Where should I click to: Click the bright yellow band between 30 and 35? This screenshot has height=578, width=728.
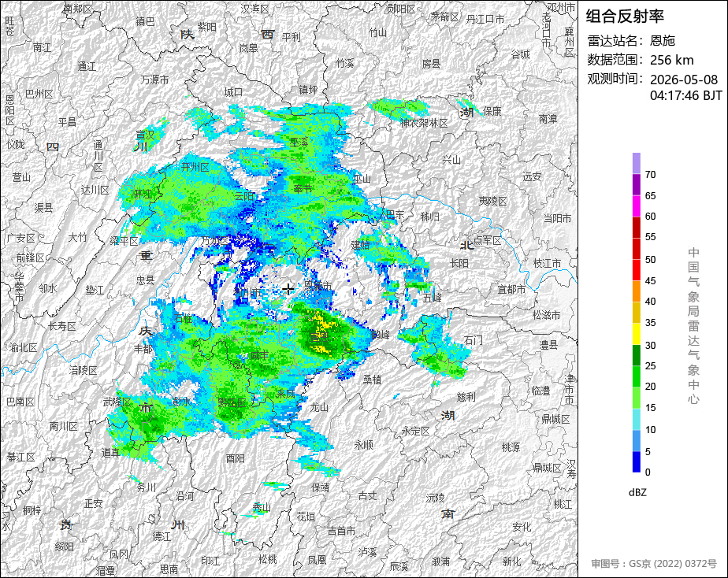click(636, 334)
